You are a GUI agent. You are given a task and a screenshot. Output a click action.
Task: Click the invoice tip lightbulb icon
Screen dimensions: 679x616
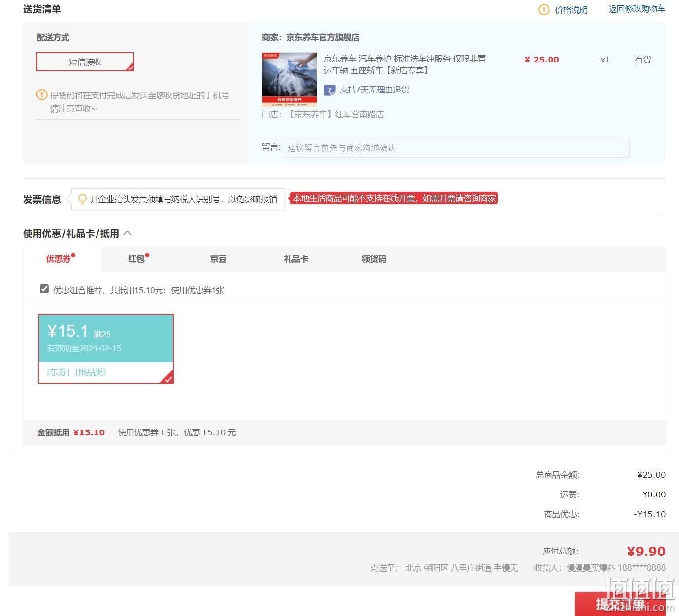point(82,199)
